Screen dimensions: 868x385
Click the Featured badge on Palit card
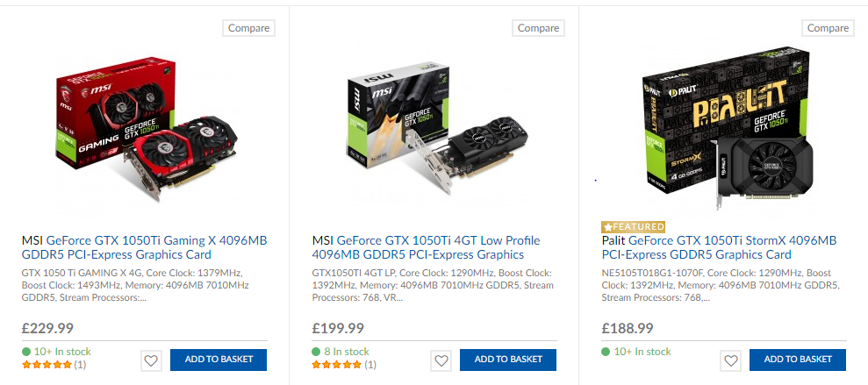click(633, 226)
